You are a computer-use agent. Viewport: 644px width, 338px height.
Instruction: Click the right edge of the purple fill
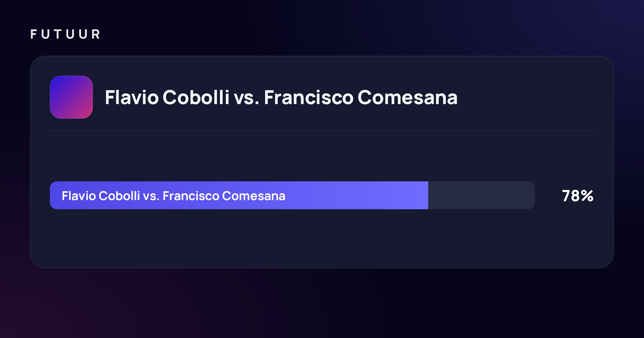coord(427,195)
